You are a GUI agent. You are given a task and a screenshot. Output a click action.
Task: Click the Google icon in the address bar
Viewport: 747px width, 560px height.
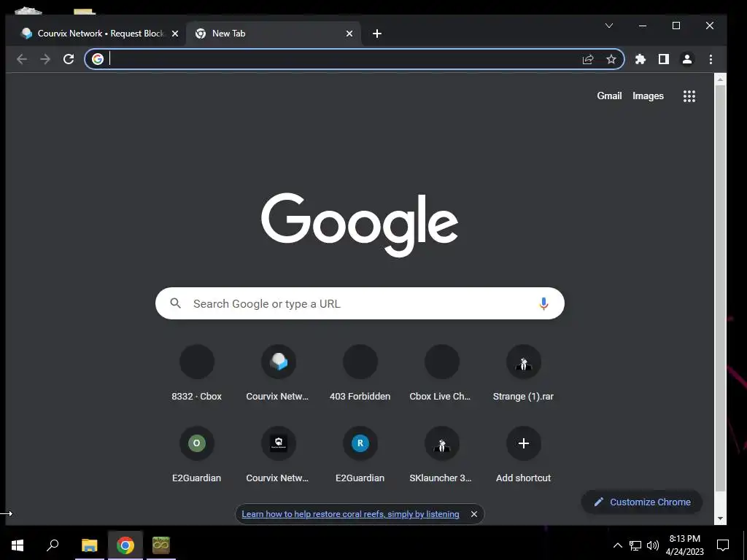click(98, 59)
